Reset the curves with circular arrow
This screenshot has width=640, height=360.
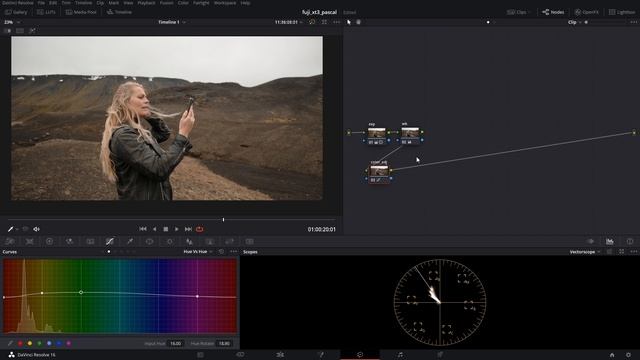tap(222, 252)
